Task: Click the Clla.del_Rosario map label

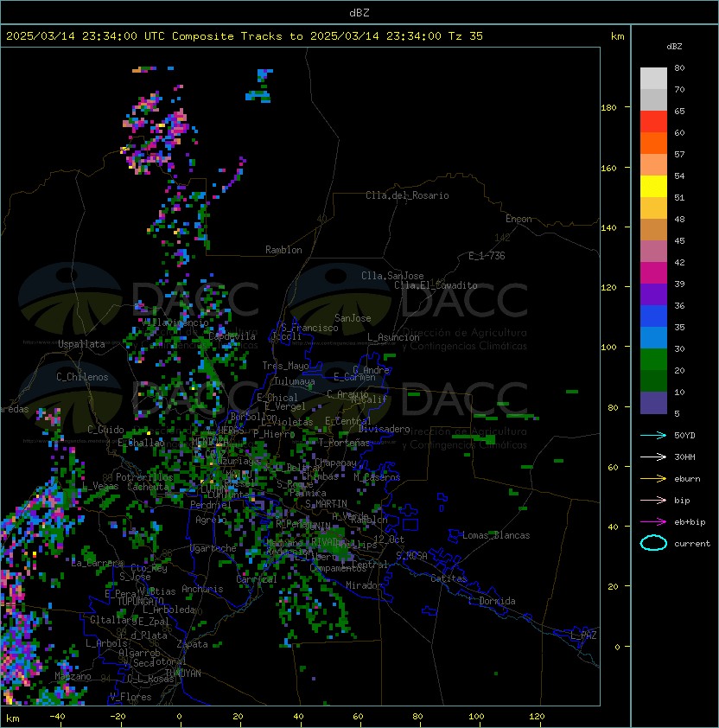Action: (407, 195)
